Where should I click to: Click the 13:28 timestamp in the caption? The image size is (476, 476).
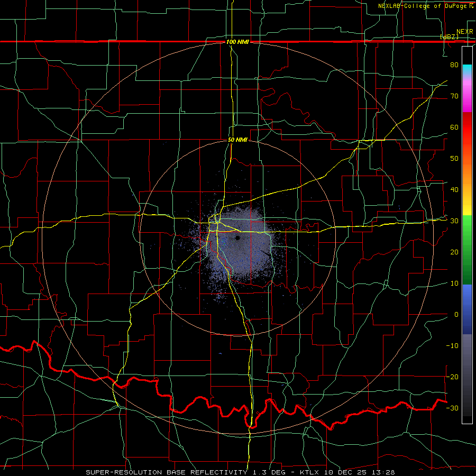pyautogui.click(x=385, y=472)
